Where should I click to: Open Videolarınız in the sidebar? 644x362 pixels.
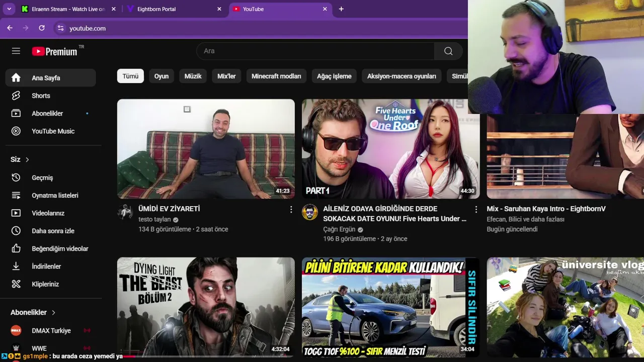[x=50, y=213]
